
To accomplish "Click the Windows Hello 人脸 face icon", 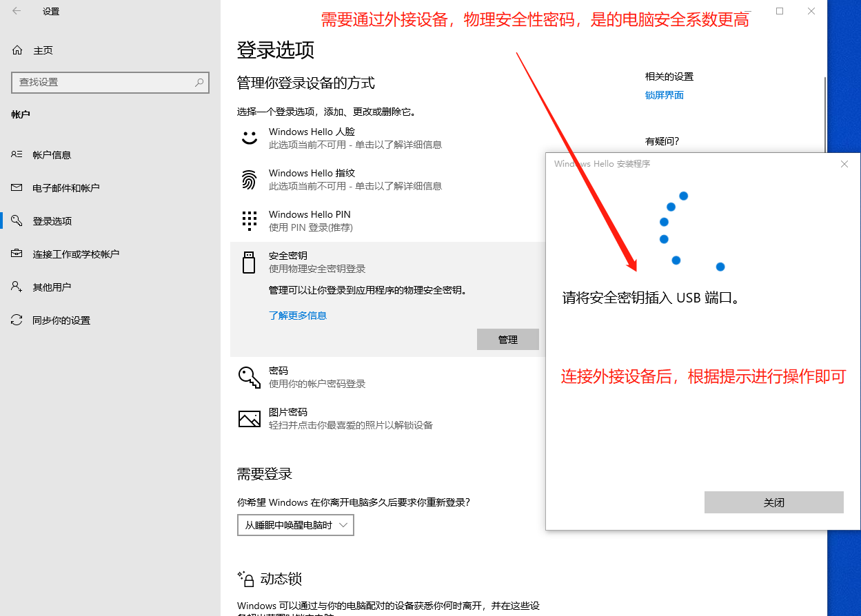I will [x=249, y=137].
